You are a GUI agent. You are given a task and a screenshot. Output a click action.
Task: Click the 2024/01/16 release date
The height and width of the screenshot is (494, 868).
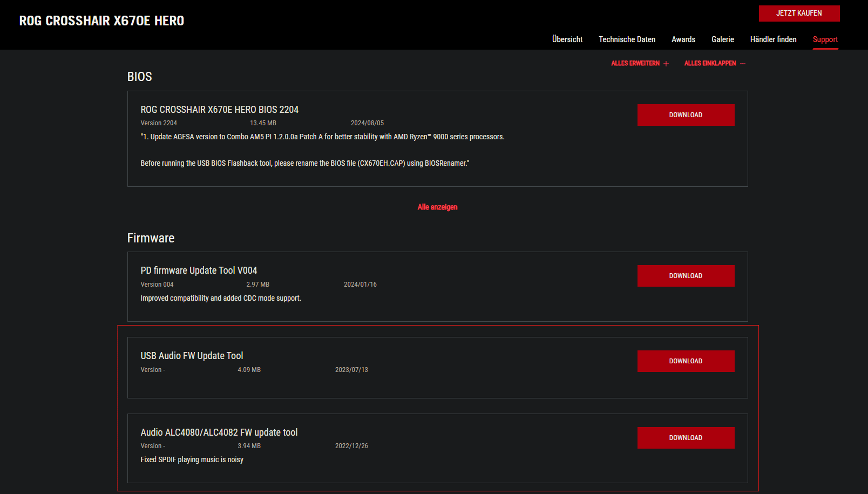[360, 285]
